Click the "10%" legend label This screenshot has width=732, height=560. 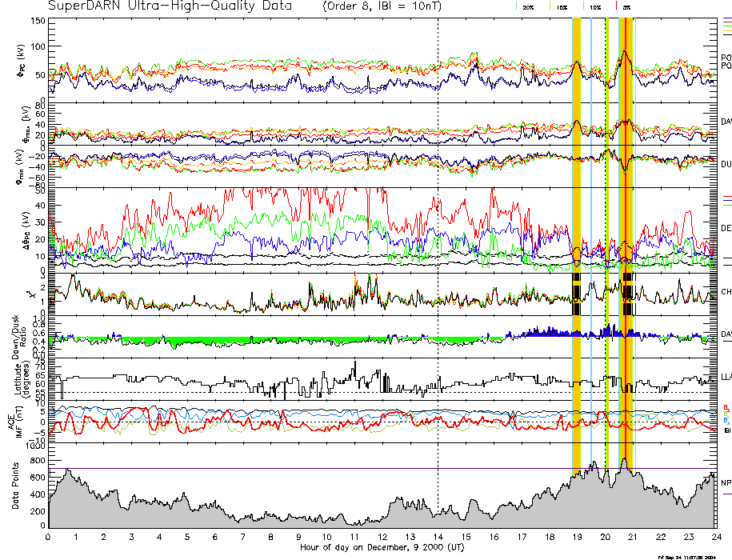pos(595,8)
